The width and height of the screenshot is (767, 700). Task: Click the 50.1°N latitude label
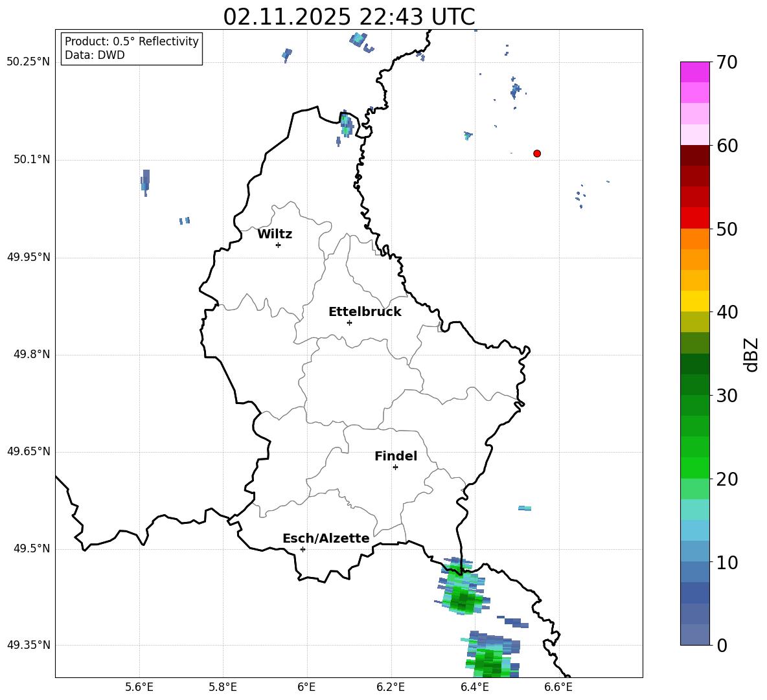(32, 159)
